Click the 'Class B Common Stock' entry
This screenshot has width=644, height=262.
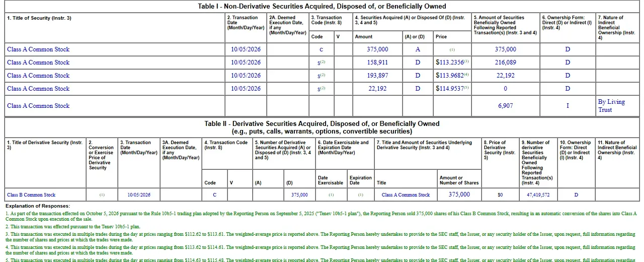coord(31,195)
